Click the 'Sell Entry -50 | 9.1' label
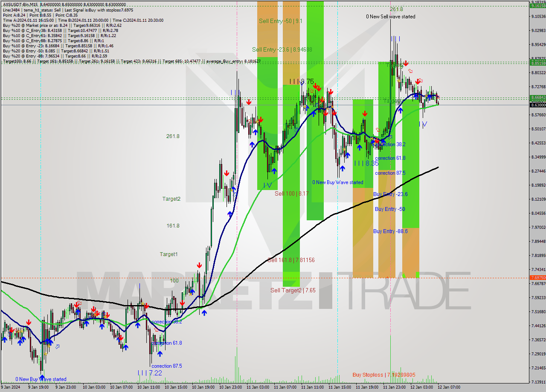546x392 pixels. click(281, 21)
